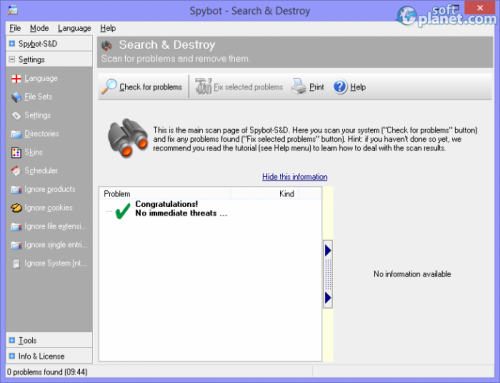The width and height of the screenshot is (500, 383).
Task: Close the Spybot window
Action: click(x=480, y=8)
